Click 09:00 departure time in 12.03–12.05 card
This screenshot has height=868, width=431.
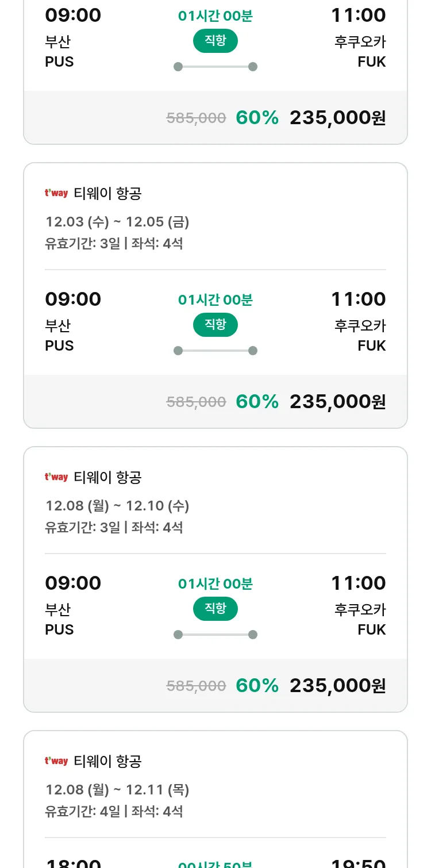(73, 299)
